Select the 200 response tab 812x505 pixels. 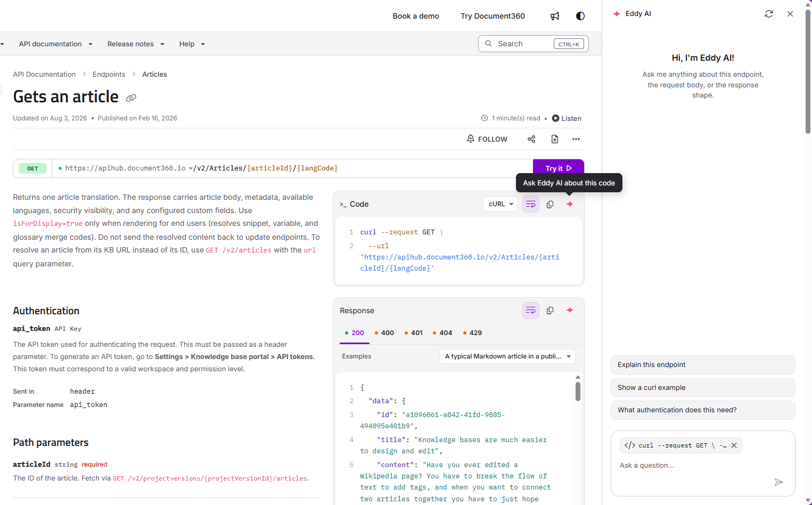point(354,333)
